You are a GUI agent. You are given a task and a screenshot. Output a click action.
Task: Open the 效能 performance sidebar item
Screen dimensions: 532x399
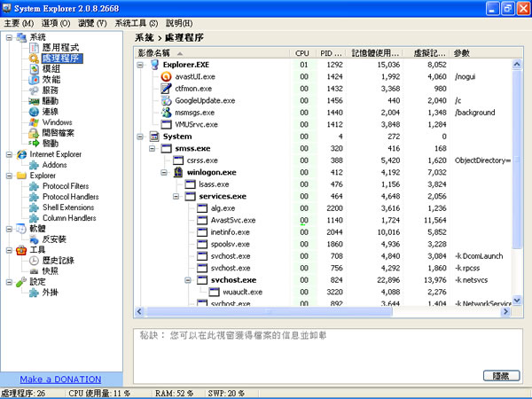point(51,79)
